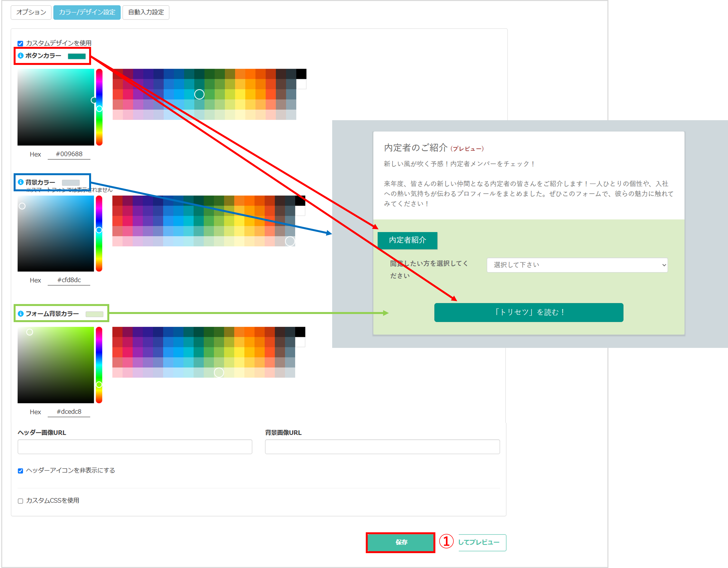Pick circled light green swatch in form palette
This screenshot has width=728, height=568.
click(x=219, y=372)
